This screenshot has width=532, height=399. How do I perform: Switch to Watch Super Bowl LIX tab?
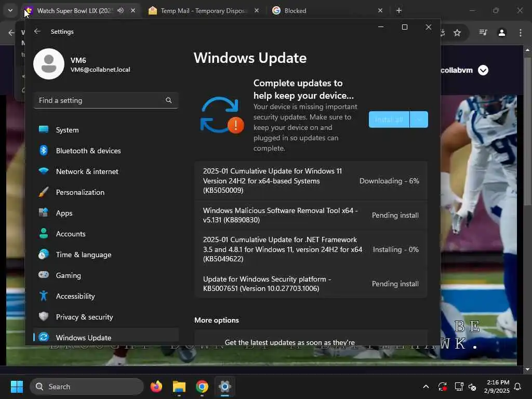tap(75, 10)
